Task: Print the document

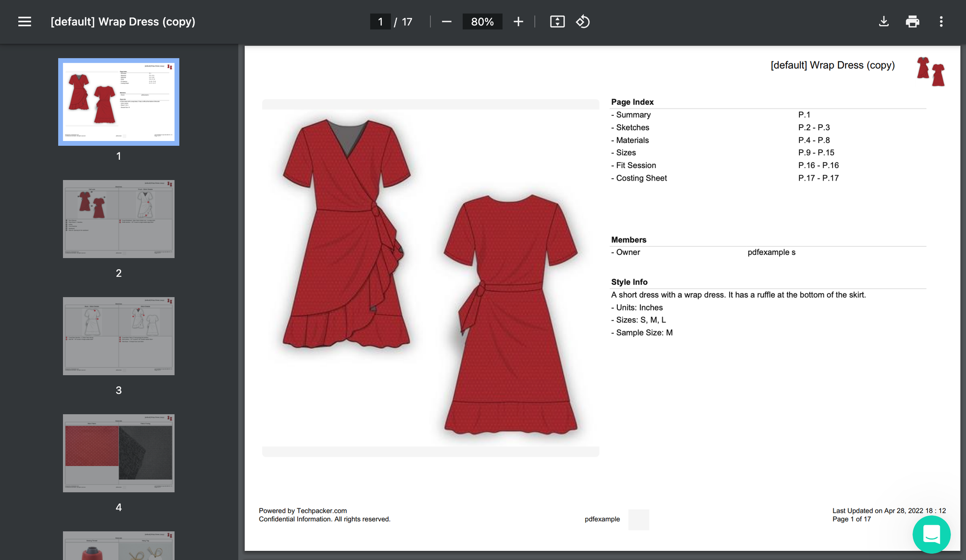Action: pos(912,22)
